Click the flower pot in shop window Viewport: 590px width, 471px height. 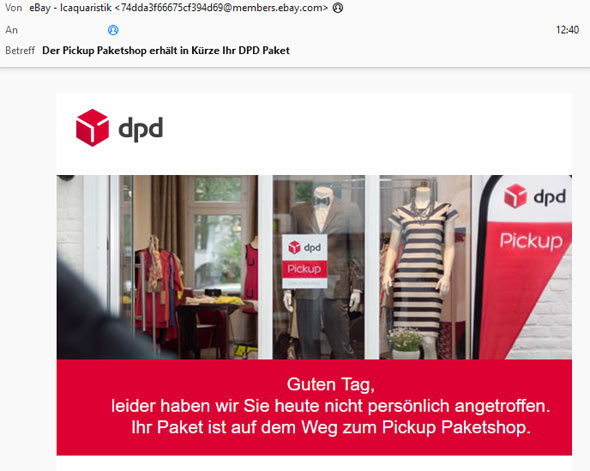[406, 343]
